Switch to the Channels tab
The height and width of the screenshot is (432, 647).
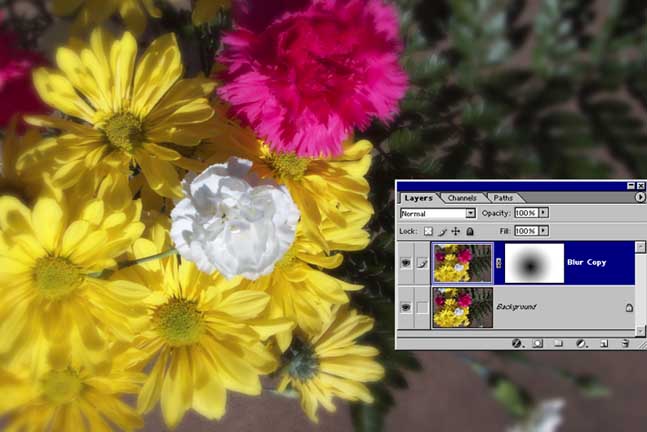pos(462,198)
